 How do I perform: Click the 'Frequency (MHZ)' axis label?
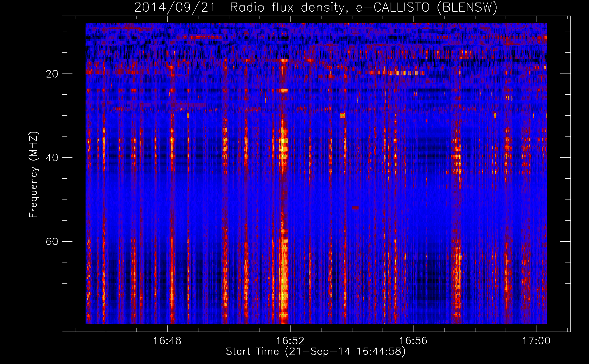[x=33, y=175]
